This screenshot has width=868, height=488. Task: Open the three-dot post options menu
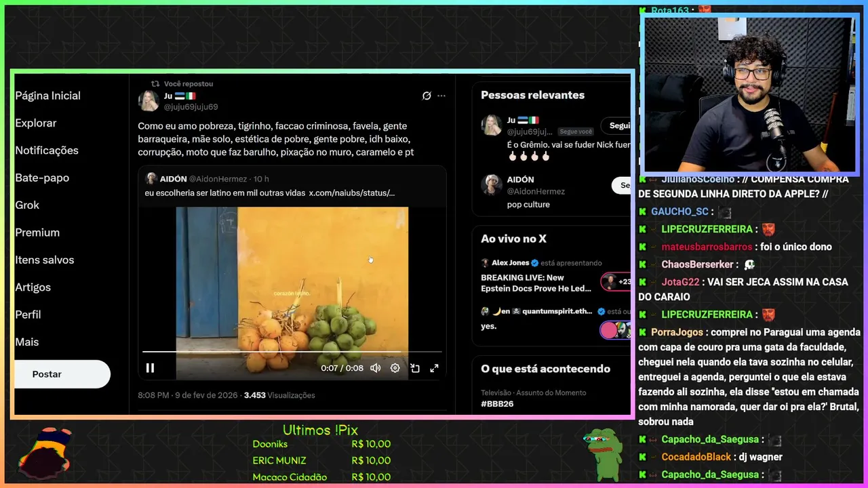(x=441, y=96)
